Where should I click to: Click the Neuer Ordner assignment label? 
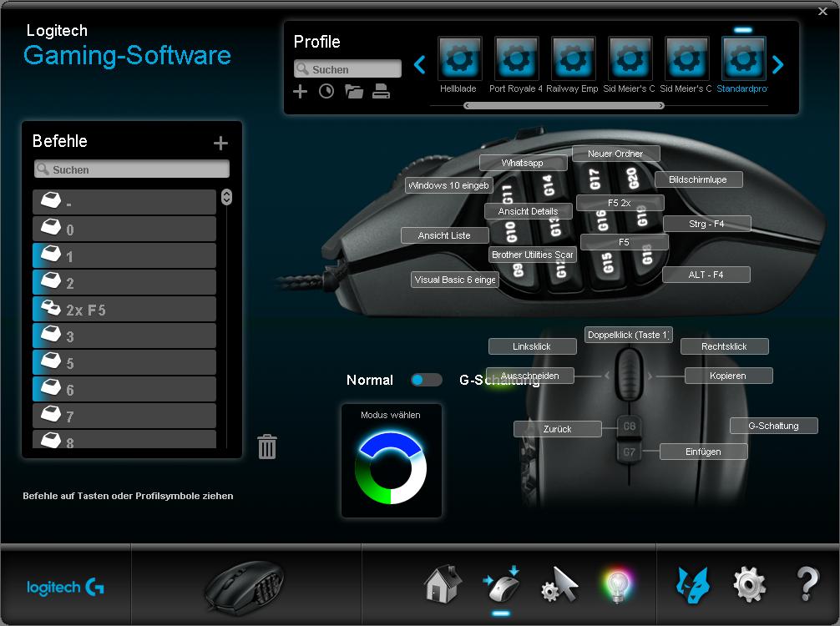point(615,154)
